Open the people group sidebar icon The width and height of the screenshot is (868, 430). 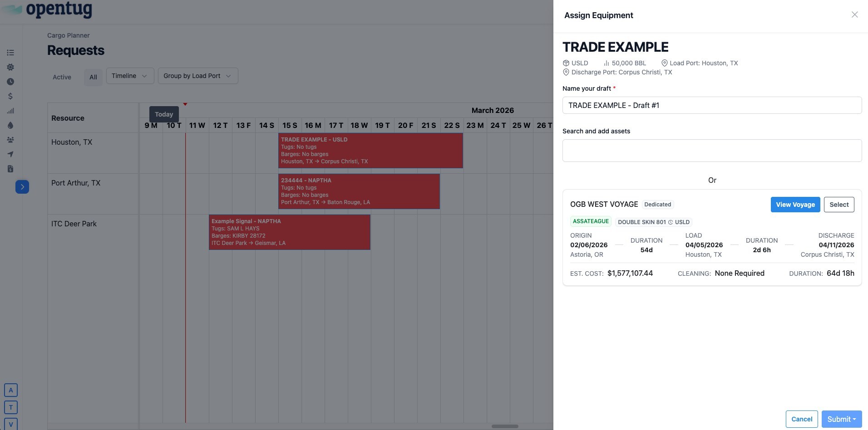[10, 140]
